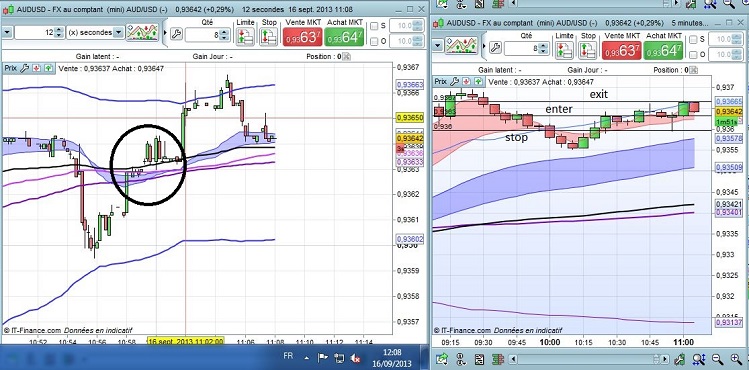Click red down arrow next to left Prix
Screen dimensions: 749x370
click(x=36, y=68)
